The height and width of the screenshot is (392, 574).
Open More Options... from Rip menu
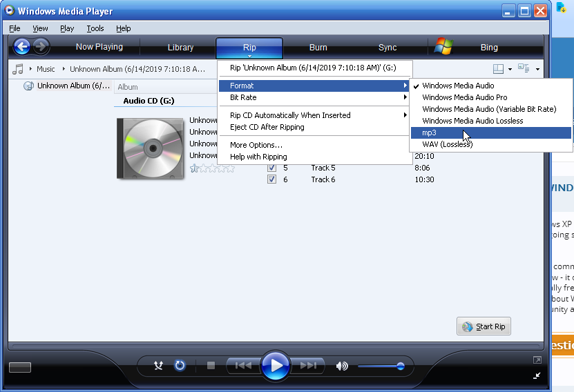[314, 145]
